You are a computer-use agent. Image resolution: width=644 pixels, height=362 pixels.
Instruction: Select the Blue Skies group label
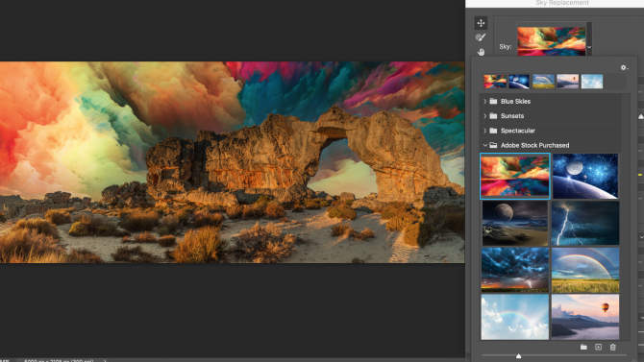tap(515, 102)
